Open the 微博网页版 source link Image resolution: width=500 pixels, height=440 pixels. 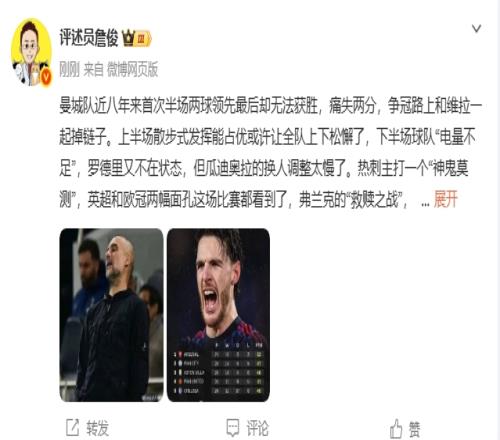[x=132, y=70]
